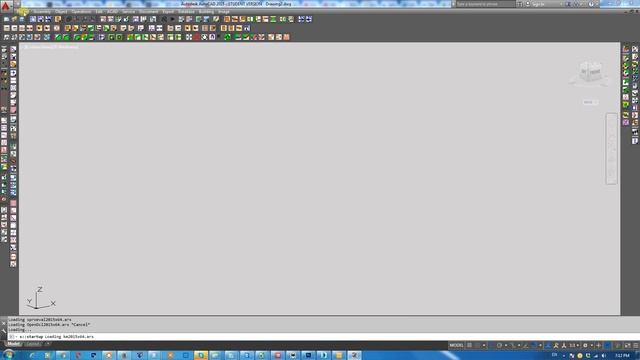Screen dimensions: 640x360
Task: Close the command line window
Action: 4,323
